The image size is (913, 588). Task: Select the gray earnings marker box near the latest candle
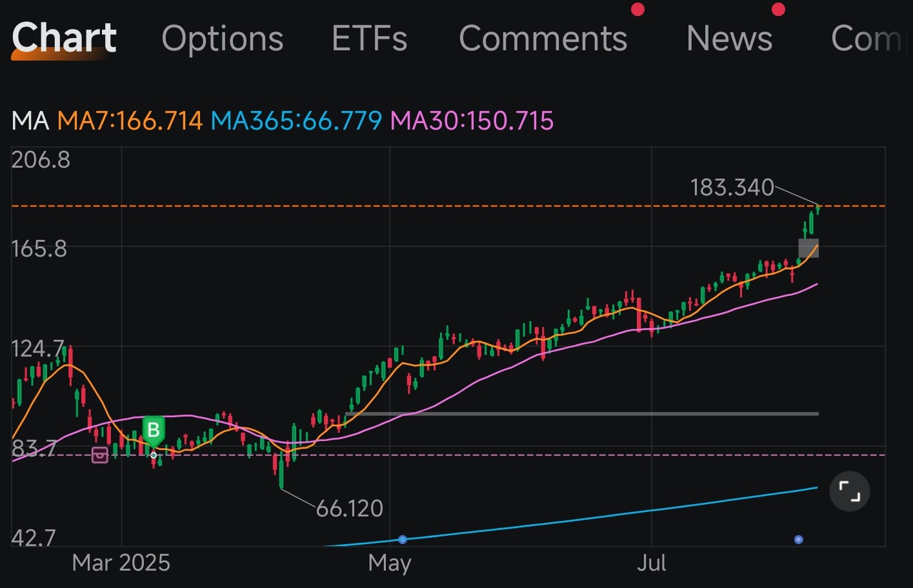(808, 248)
